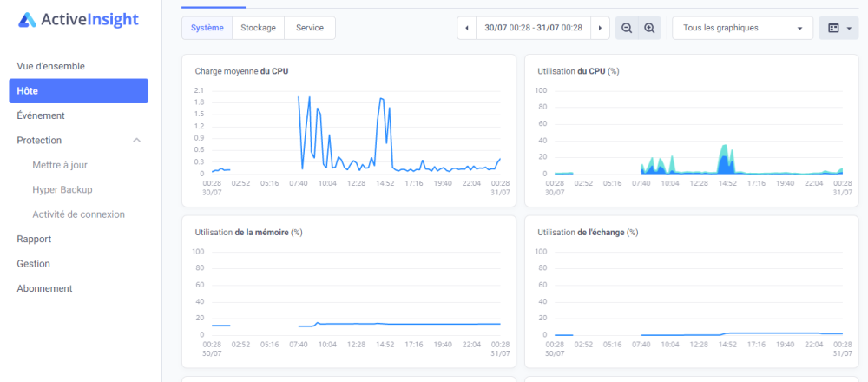
Task: Click the swap usage line
Action: point(742,333)
